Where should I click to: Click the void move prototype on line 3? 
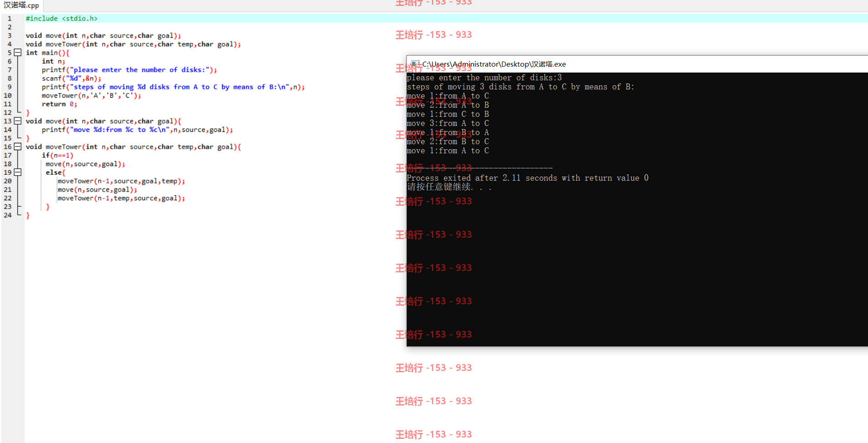104,36
